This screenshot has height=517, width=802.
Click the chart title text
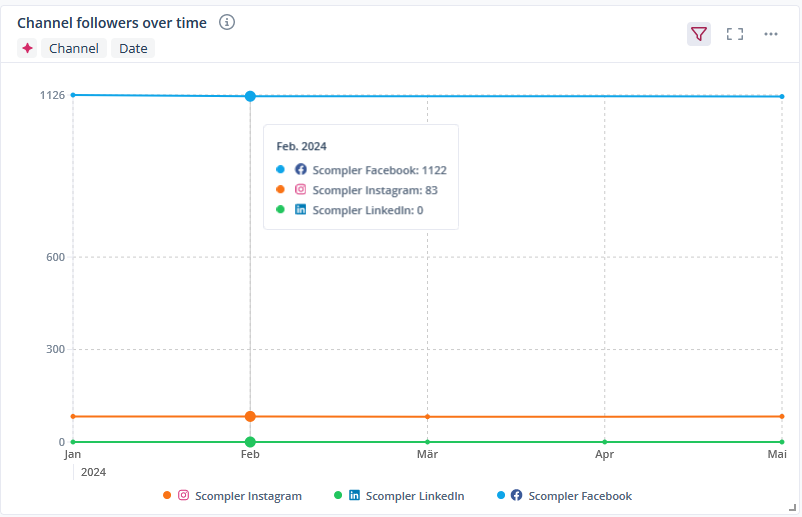tap(112, 22)
